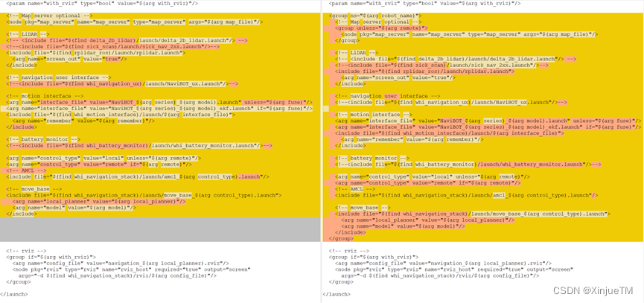Click whi_battery_monitor.launch comment in right pane
Screen dimensions: 644x303
(468, 165)
